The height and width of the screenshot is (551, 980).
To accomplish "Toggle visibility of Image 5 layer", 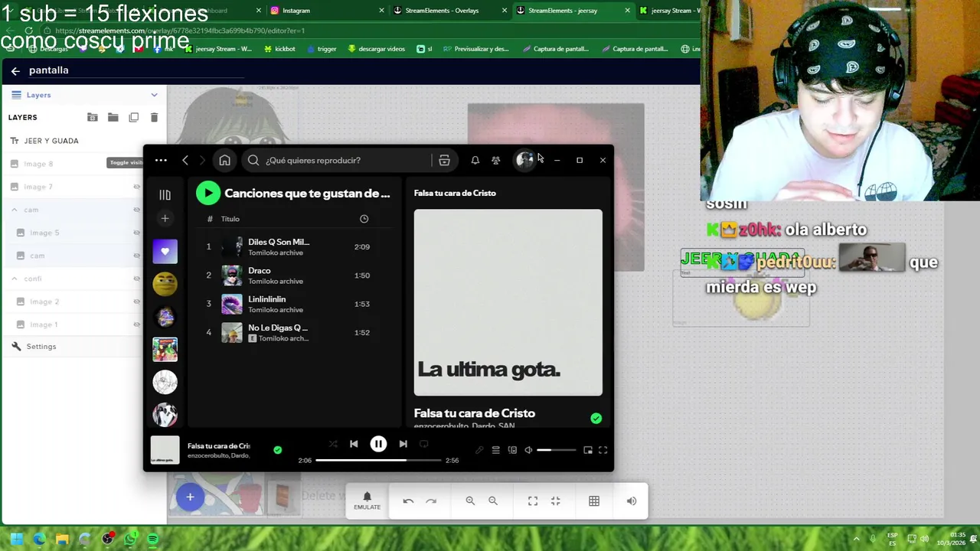I will (137, 233).
